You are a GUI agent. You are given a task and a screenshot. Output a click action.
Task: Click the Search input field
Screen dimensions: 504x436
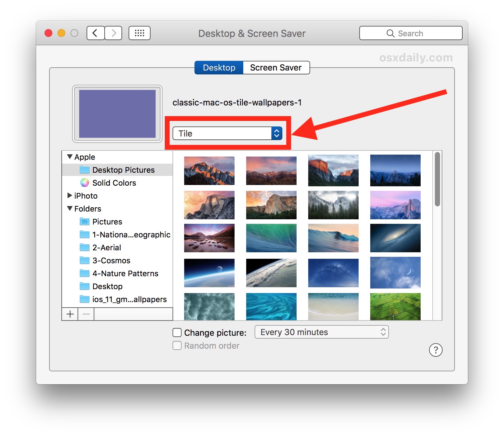(411, 33)
